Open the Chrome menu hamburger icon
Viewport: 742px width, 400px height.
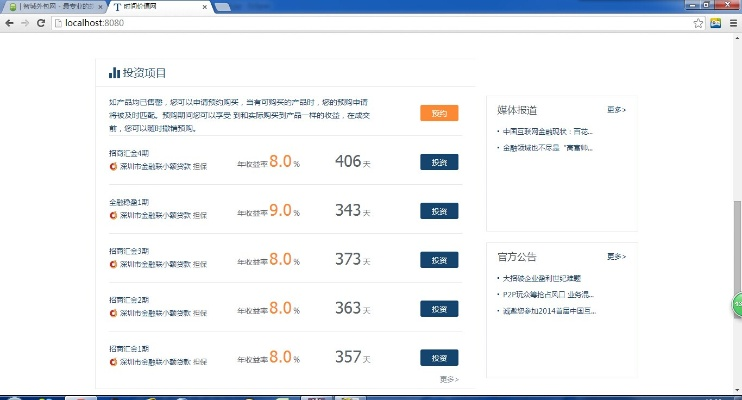click(733, 23)
